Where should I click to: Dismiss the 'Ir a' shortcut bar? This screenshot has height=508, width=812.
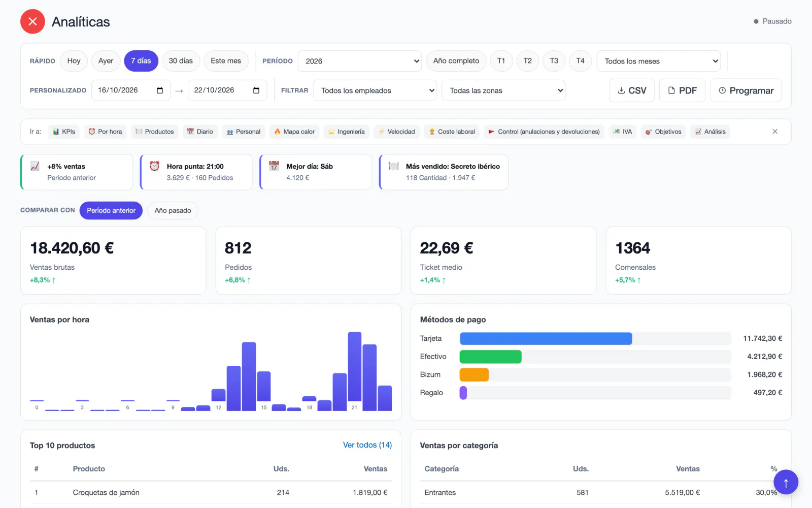775,132
